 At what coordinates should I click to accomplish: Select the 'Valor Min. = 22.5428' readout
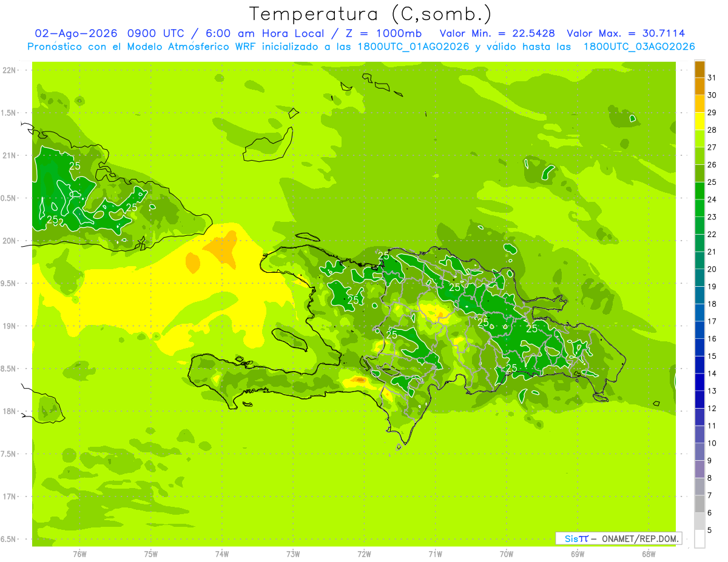(497, 33)
